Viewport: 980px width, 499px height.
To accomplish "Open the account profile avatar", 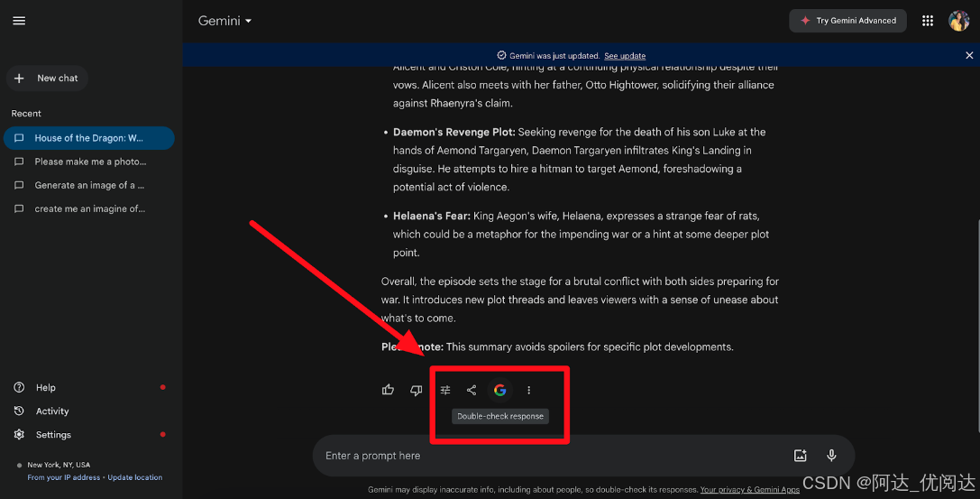I will click(958, 21).
